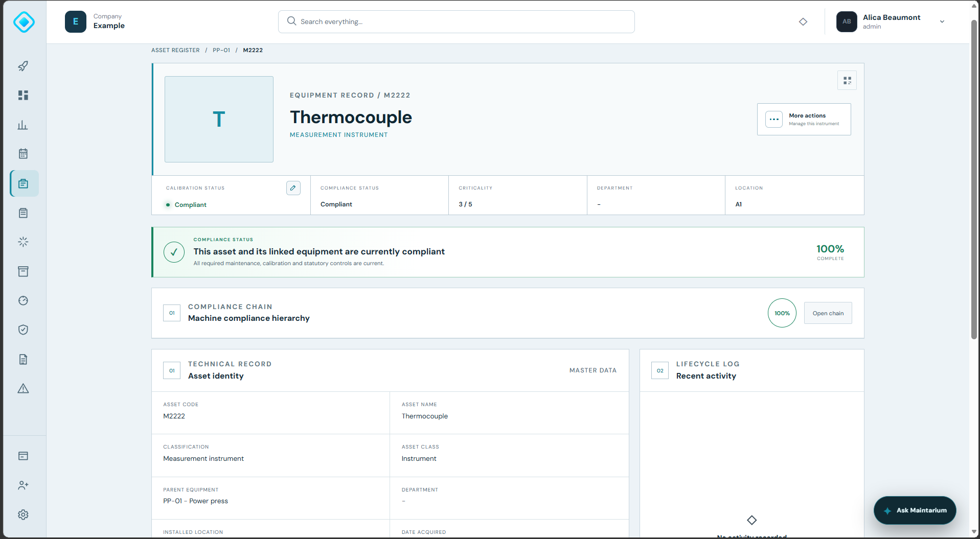Open the More actions menu

tap(804, 119)
